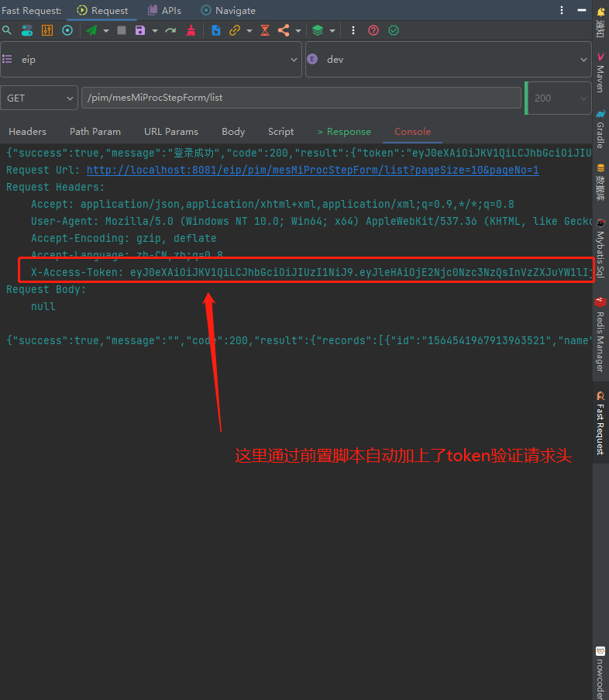Open help with red question mark icon

pyautogui.click(x=373, y=30)
